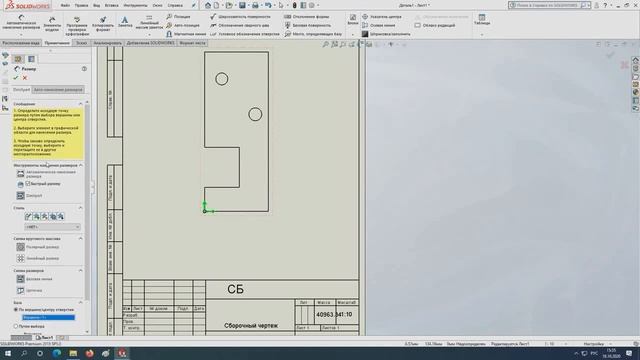Open the Вид menu
The image size is (640, 360).
tap(97, 6)
